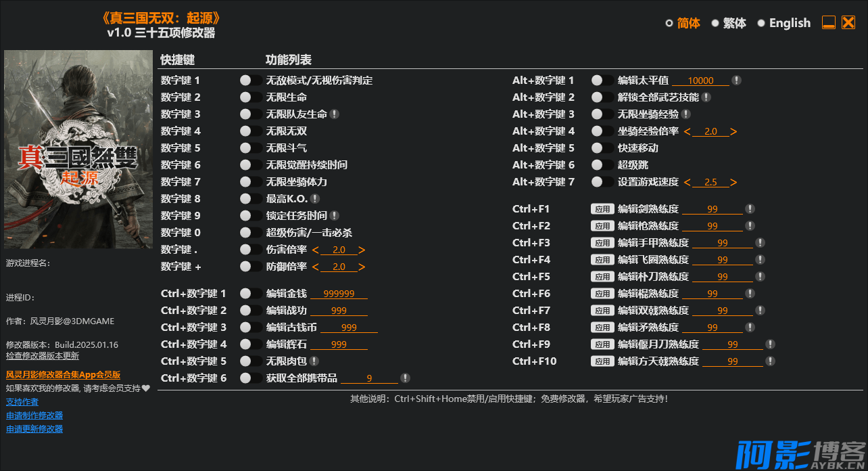The width and height of the screenshot is (868, 471).
Task: Open 风灵月影修改器合集App会员版 link
Action: click(63, 374)
